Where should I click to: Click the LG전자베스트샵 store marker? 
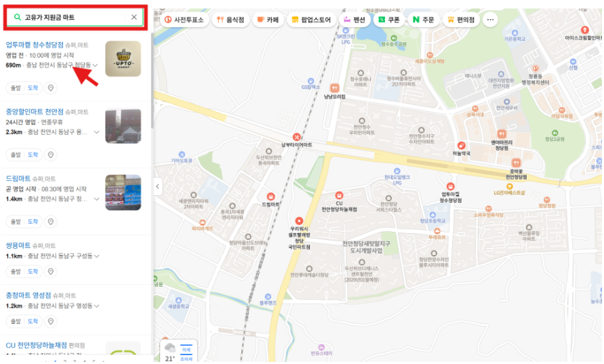pyautogui.click(x=509, y=186)
